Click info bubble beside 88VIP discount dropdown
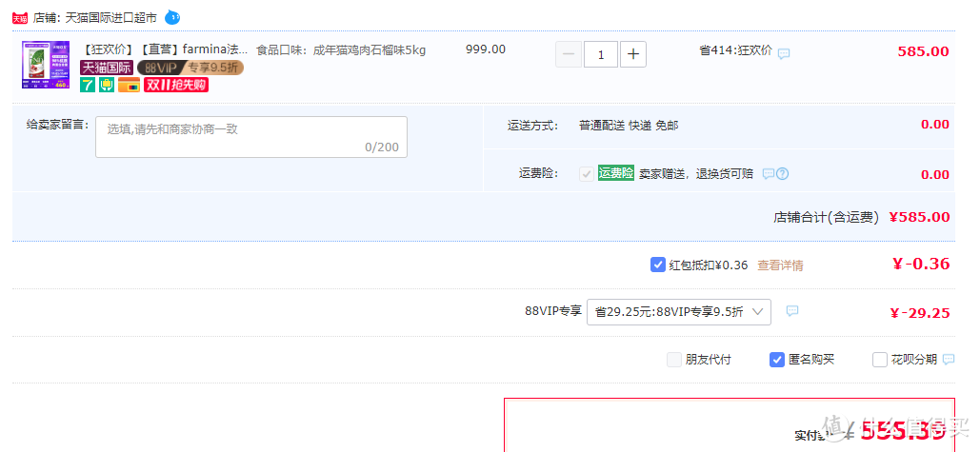 [791, 311]
